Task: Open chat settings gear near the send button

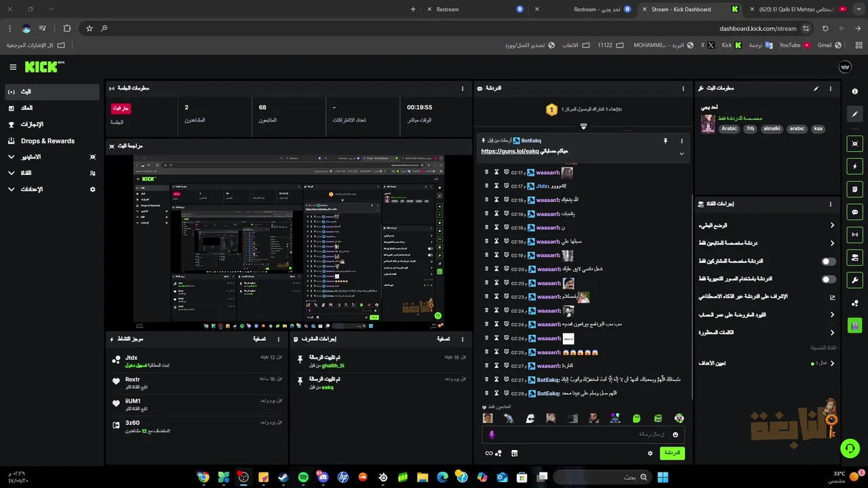Action: click(x=650, y=453)
